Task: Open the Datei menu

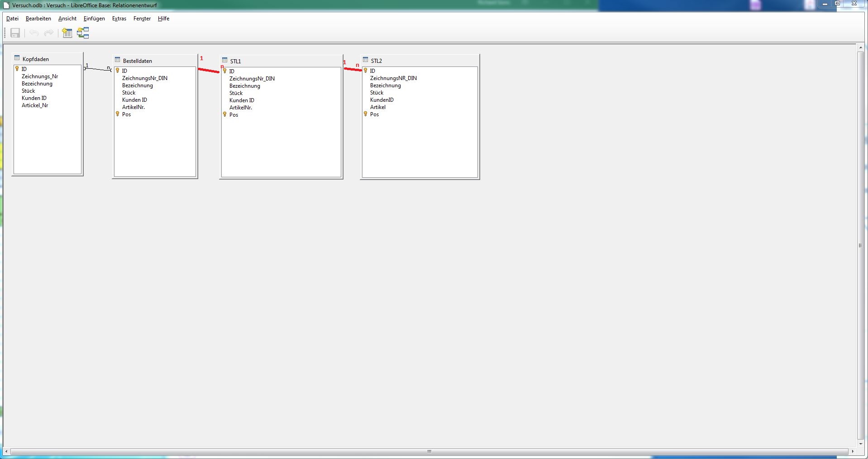Action: pos(12,19)
